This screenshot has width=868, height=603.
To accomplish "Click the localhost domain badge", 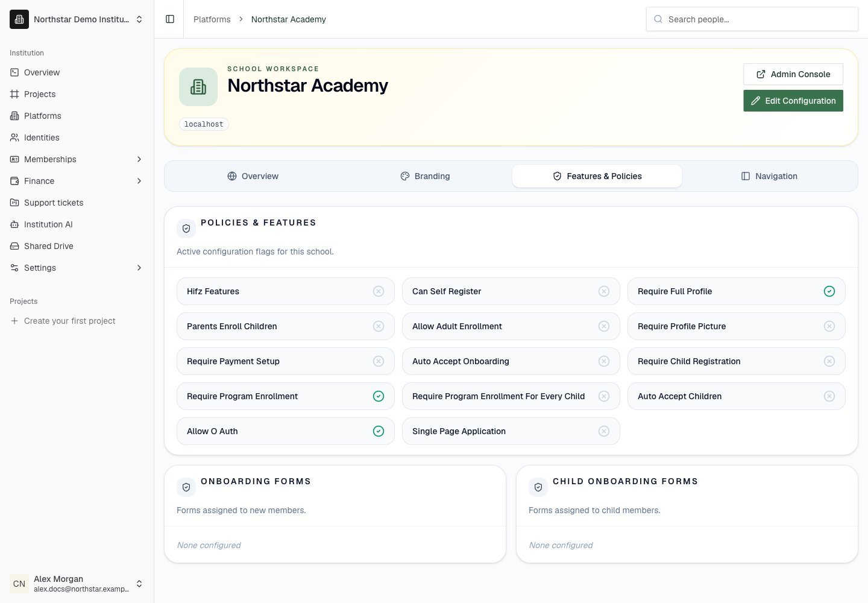I will pyautogui.click(x=204, y=124).
